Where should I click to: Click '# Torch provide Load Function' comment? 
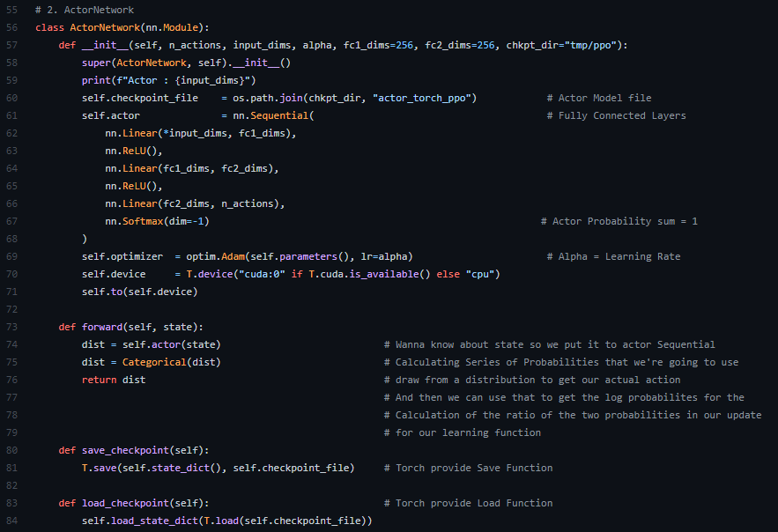coord(469,503)
